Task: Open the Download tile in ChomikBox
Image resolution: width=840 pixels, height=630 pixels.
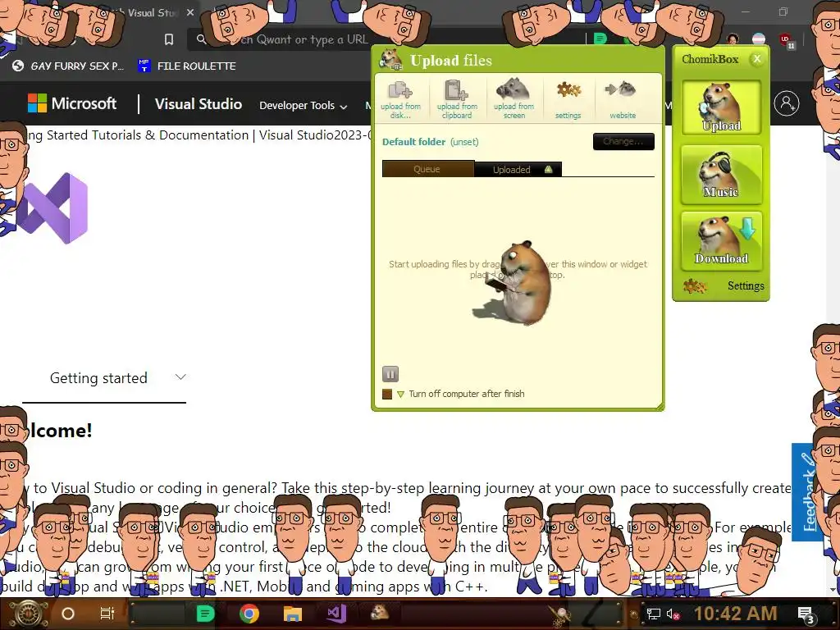Action: 721,240
